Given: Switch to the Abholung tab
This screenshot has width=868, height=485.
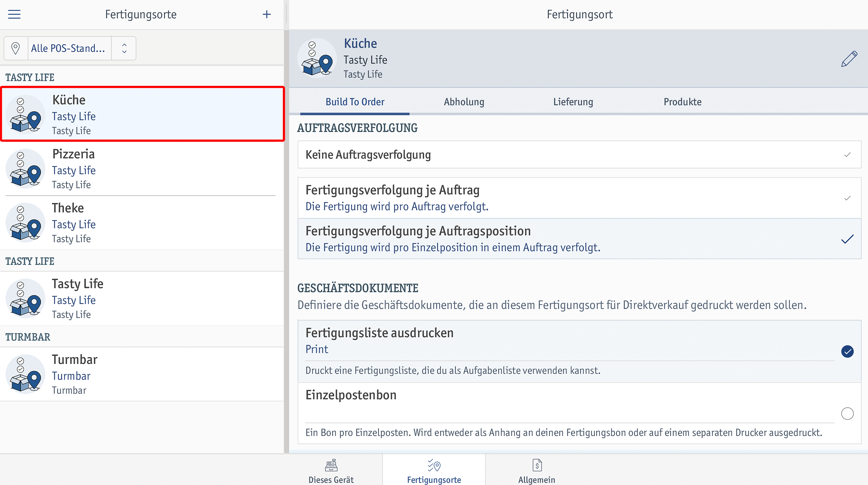Looking at the screenshot, I should 464,102.
